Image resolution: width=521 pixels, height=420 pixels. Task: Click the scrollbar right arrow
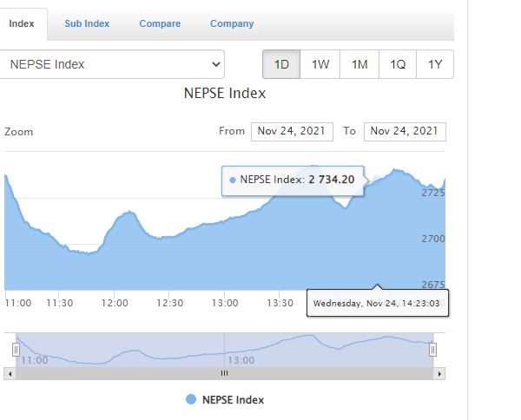(440, 373)
